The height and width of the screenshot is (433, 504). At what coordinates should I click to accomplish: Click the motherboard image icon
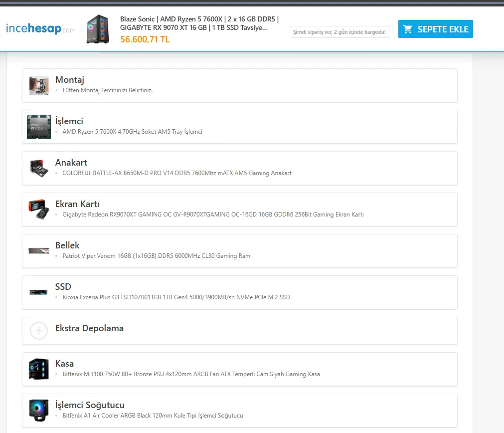[39, 168]
